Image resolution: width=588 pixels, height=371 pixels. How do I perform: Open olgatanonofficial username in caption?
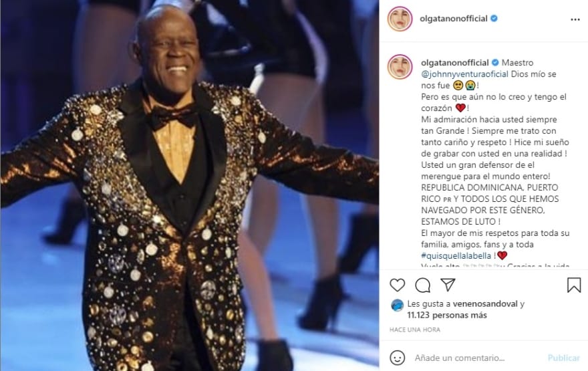click(455, 63)
